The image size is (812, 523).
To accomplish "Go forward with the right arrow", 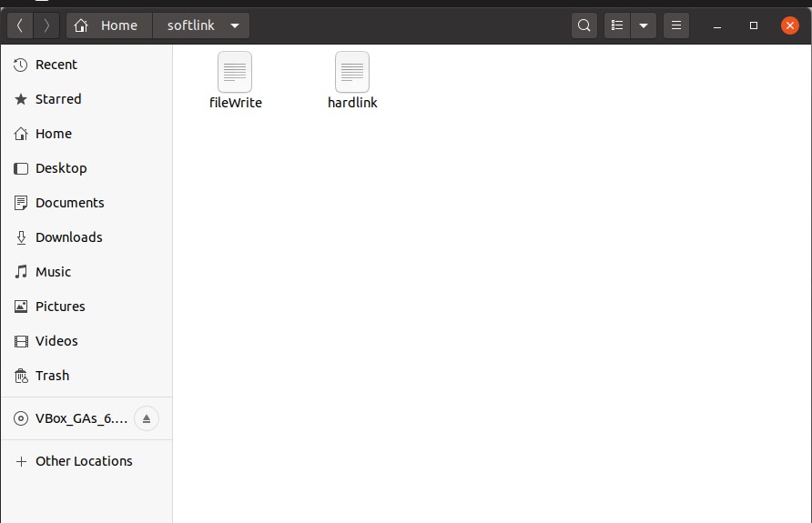I will (46, 25).
